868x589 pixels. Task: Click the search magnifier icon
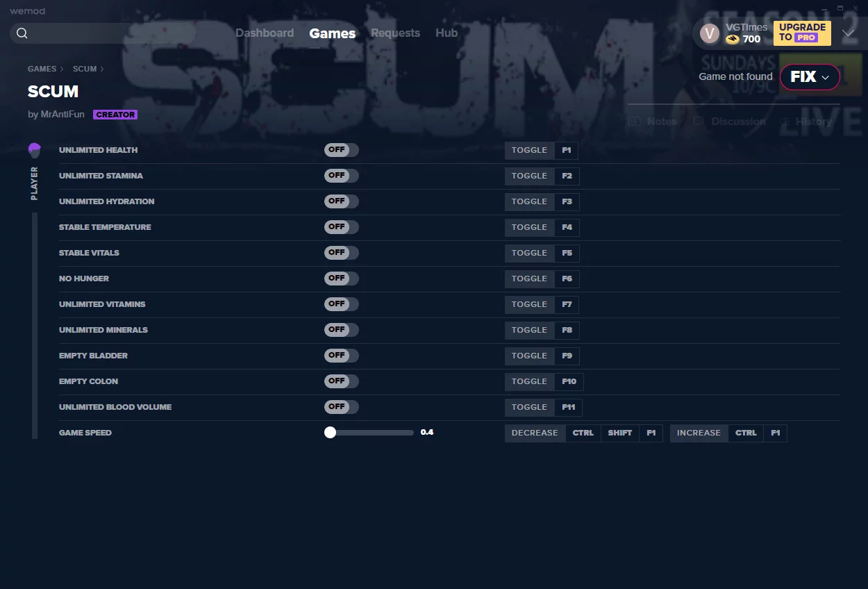tap(22, 33)
